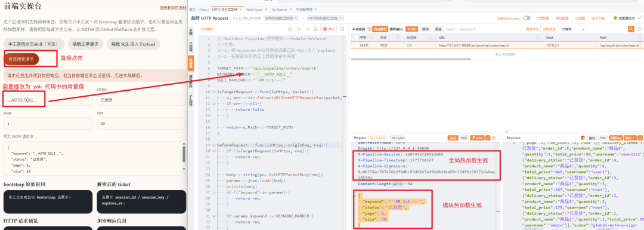Expand the code editor to fullscreen
Viewport: 644px width, 230px height.
342,29
